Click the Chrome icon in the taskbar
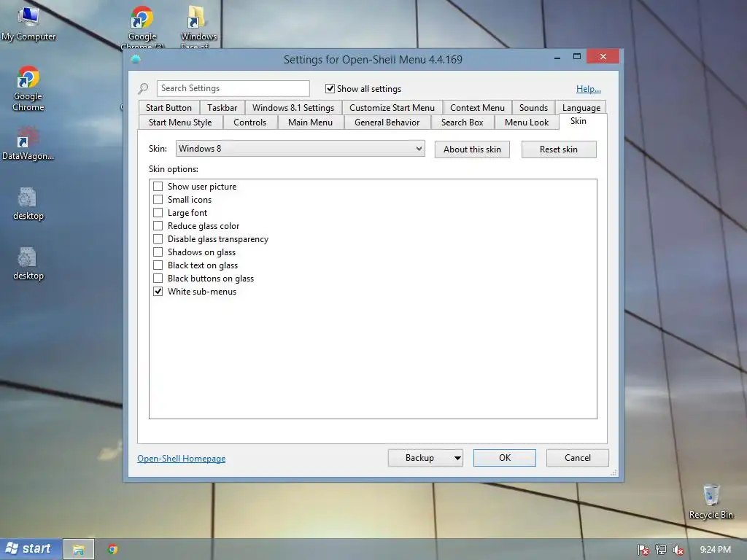Image resolution: width=747 pixels, height=560 pixels. 112,550
